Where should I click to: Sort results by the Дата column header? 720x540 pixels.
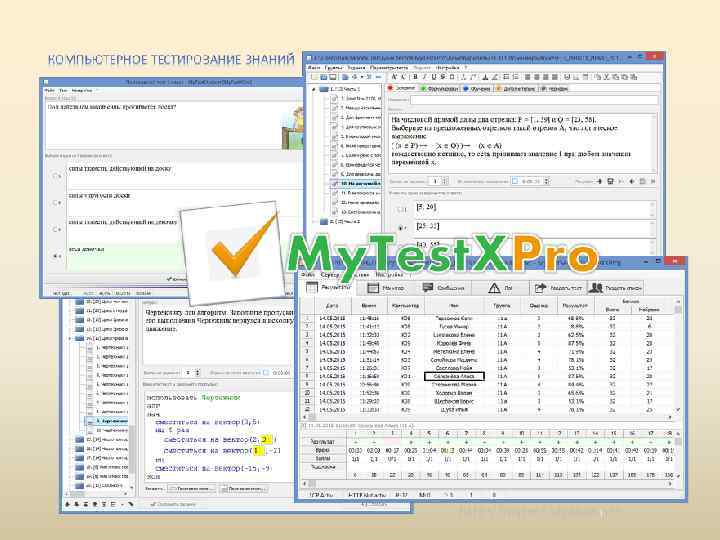click(332, 305)
